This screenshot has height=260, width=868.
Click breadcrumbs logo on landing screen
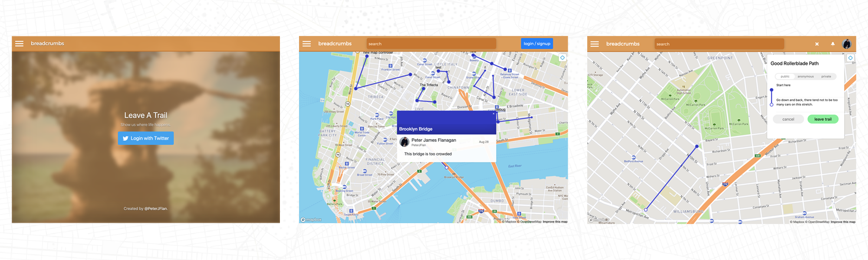coord(47,43)
